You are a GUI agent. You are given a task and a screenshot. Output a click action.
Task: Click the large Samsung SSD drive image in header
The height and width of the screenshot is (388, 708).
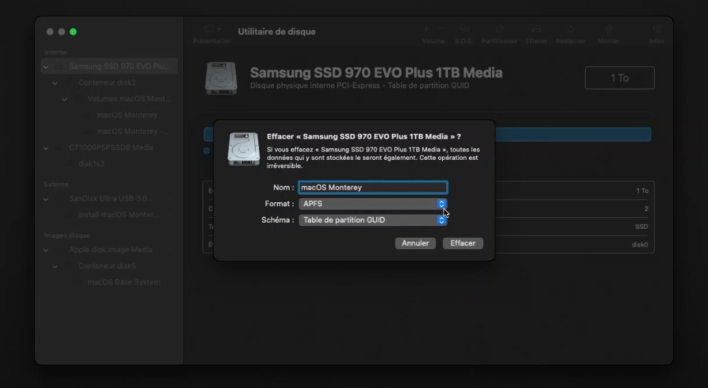[221, 78]
